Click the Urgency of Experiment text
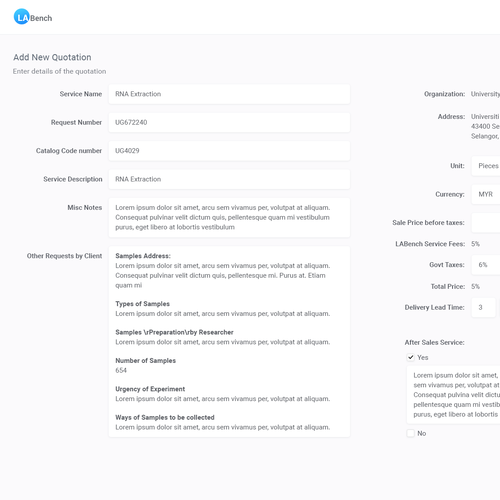Screen dimensions: 500x500 (150, 389)
